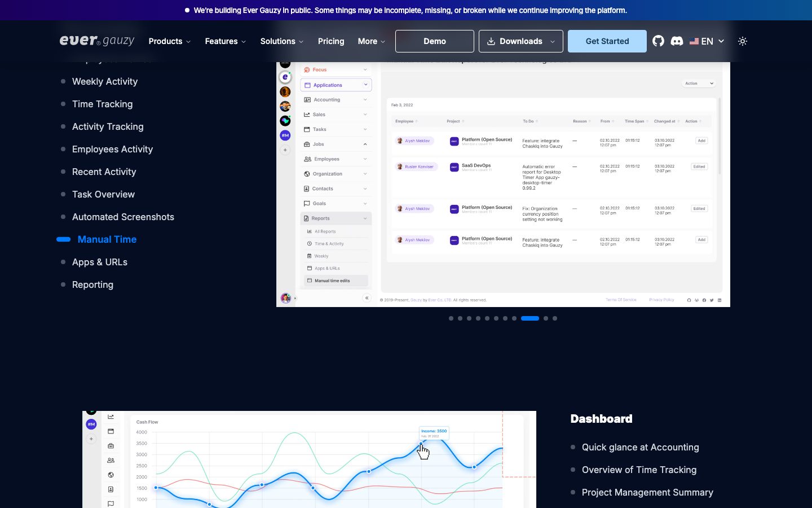Screen dimensions: 812x508
Task: Click the US flag language icon
Action: pyautogui.click(x=694, y=41)
